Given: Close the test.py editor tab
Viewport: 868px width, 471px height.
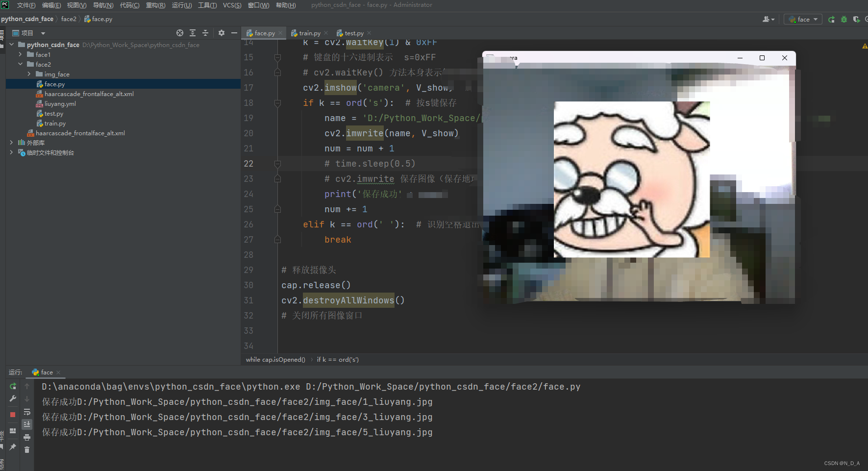Looking at the screenshot, I should 369,33.
